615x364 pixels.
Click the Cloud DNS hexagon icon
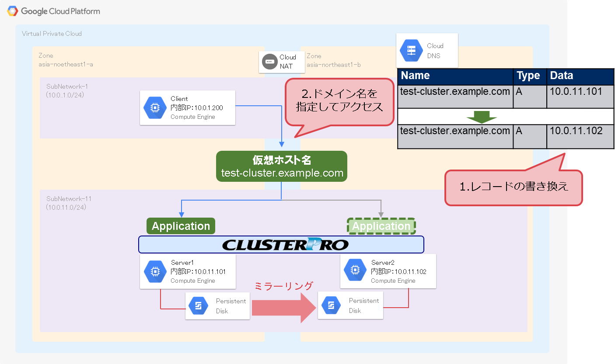tap(410, 50)
